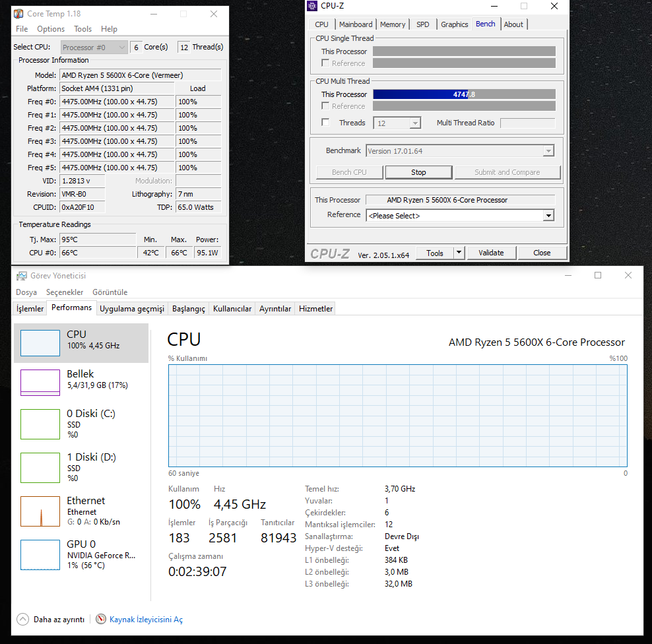The height and width of the screenshot is (644, 652).
Task: Click the Core Temp app icon in title bar
Action: [x=18, y=14]
